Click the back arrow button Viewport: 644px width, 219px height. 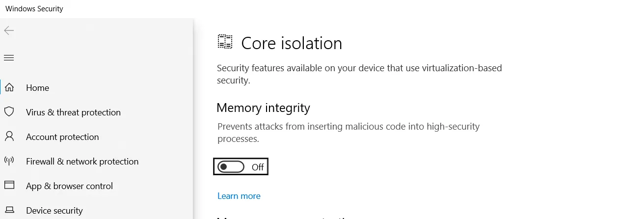tap(9, 31)
